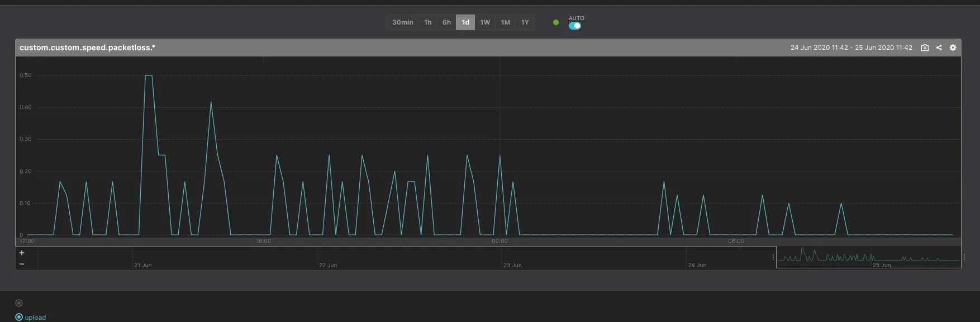Select the upload series radio button
The image size is (980, 322).
tap(19, 318)
